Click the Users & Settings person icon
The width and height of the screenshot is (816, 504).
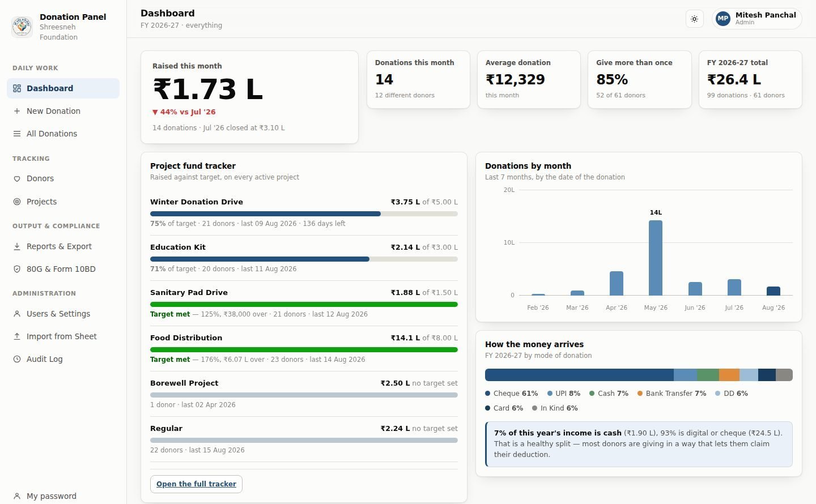17,314
